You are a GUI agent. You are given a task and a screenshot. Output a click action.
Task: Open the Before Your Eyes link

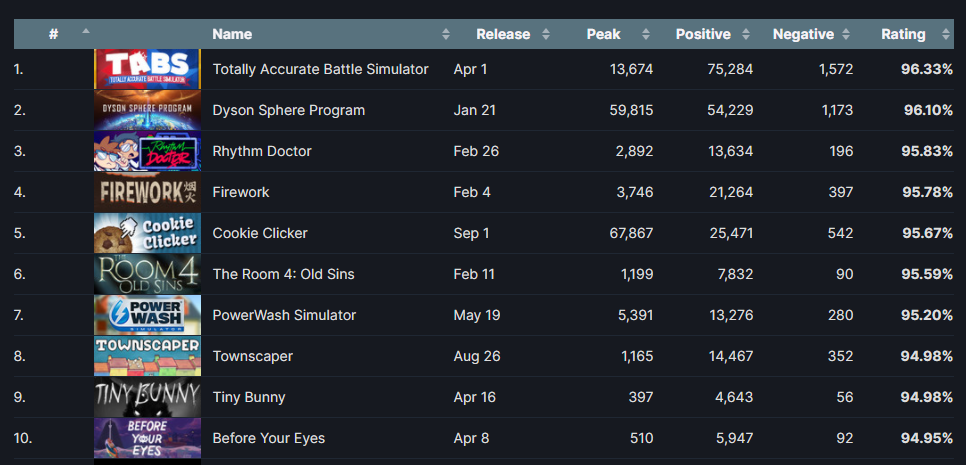click(268, 438)
